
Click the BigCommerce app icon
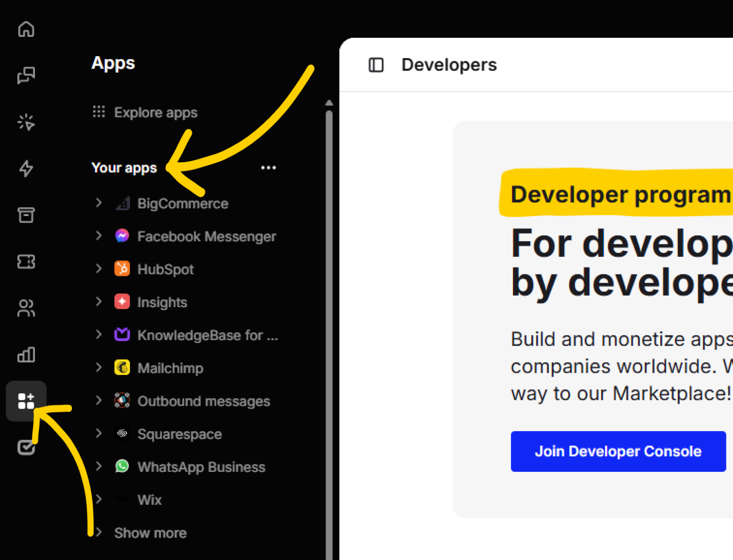click(122, 203)
